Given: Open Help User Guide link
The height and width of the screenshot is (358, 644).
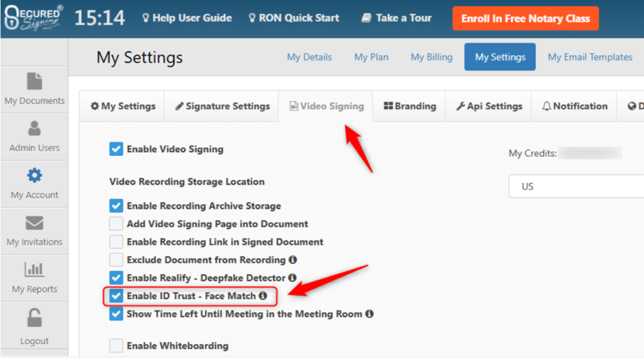Looking at the screenshot, I should [187, 18].
